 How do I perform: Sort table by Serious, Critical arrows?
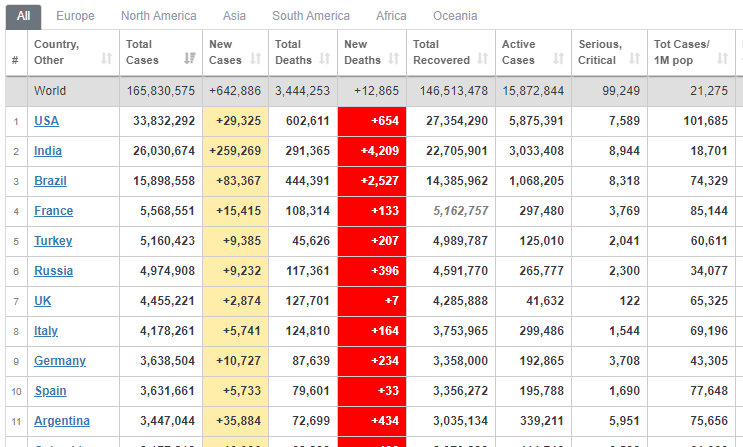(x=634, y=59)
